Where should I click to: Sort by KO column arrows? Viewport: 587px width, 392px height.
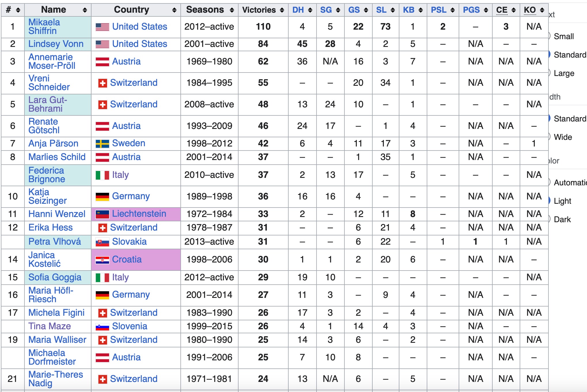(542, 10)
